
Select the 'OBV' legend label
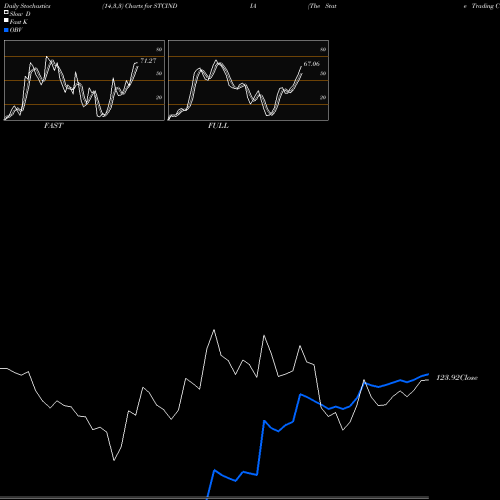(x=16, y=30)
